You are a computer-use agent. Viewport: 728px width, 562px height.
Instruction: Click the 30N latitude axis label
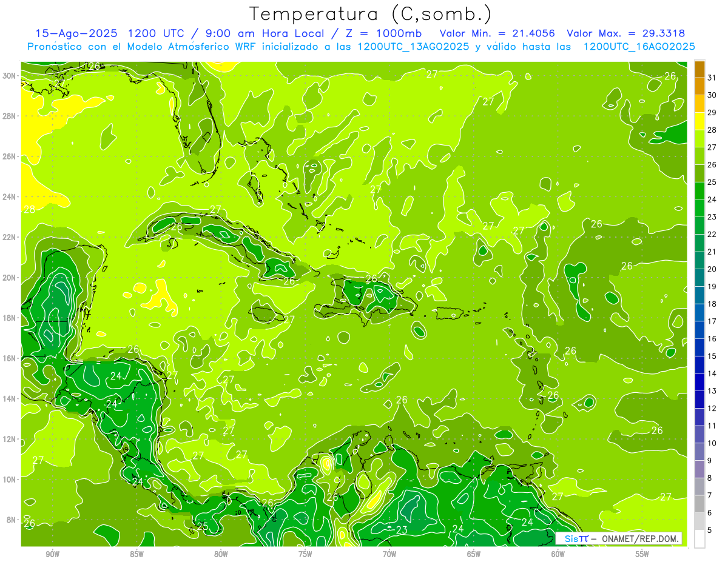(x=9, y=76)
